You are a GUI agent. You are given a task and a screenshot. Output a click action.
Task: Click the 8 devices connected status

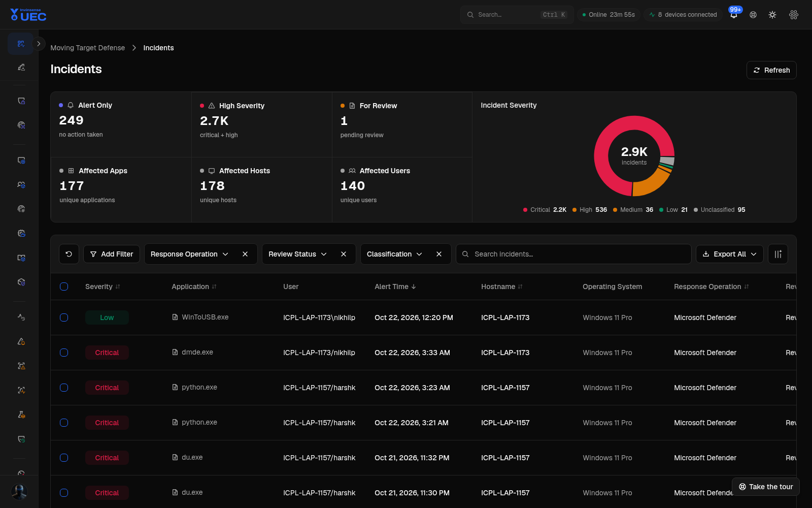coord(683,15)
